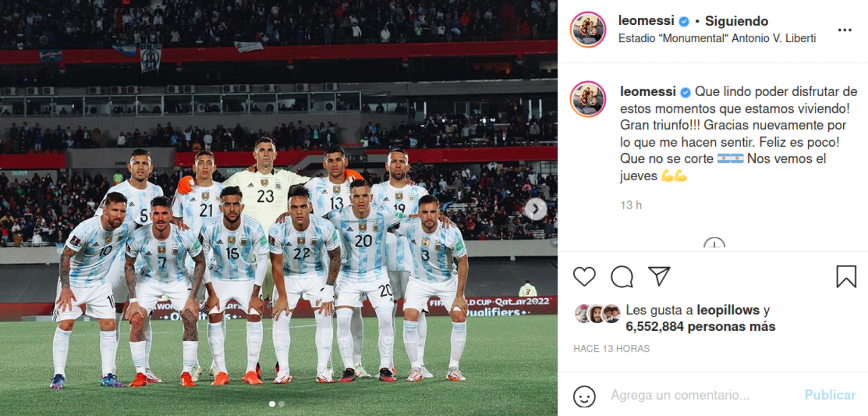868x416 pixels.
Task: Open the Estadio Monumental location link
Action: (x=717, y=38)
